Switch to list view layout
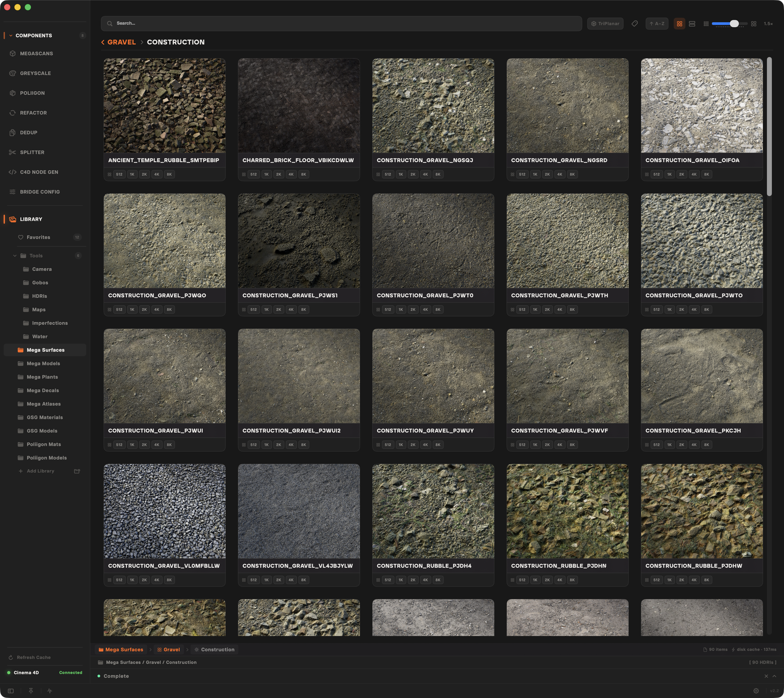Image resolution: width=784 pixels, height=698 pixels. pos(692,24)
